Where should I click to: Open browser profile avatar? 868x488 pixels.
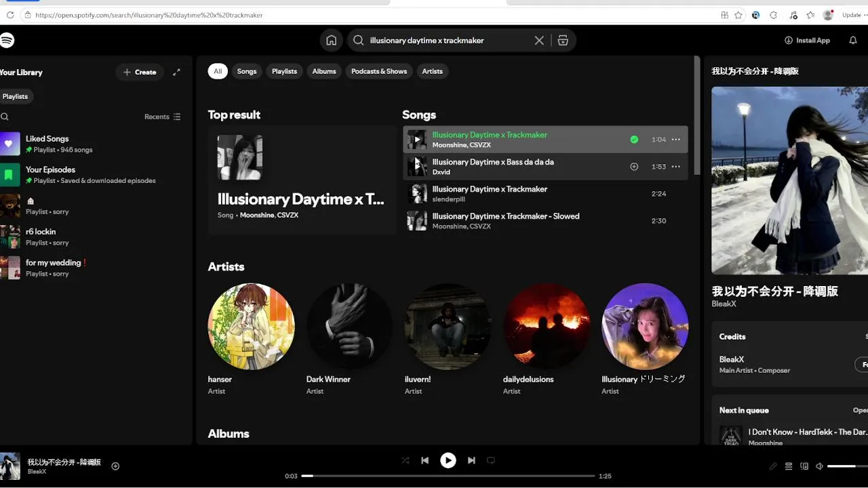[x=828, y=15]
